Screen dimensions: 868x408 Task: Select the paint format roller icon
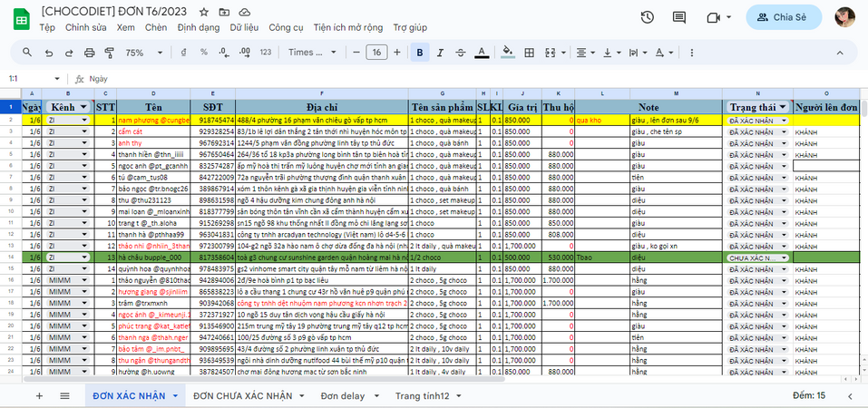109,53
